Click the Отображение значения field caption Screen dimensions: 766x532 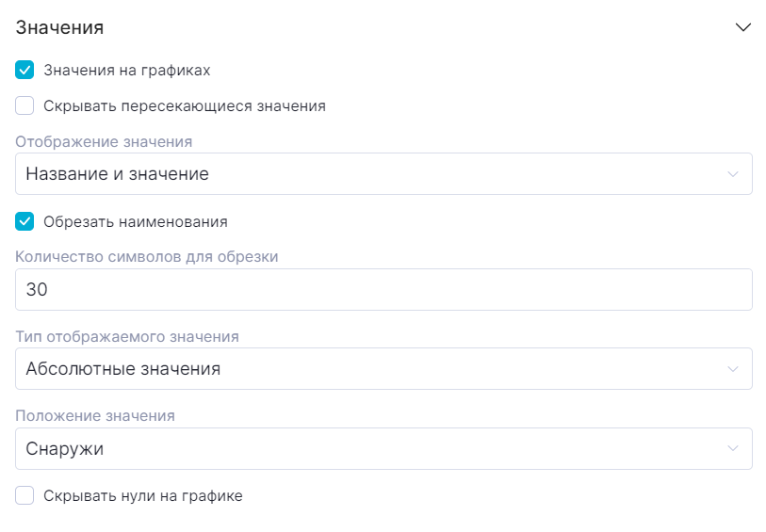(105, 142)
